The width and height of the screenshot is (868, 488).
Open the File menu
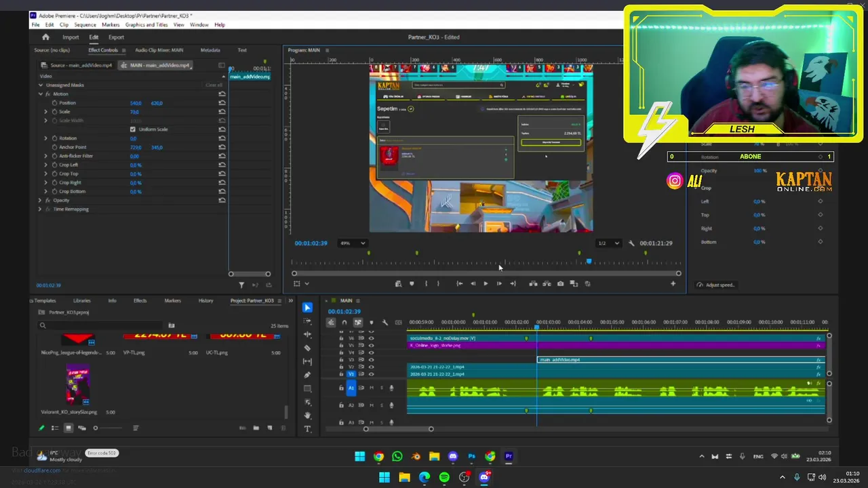point(35,25)
